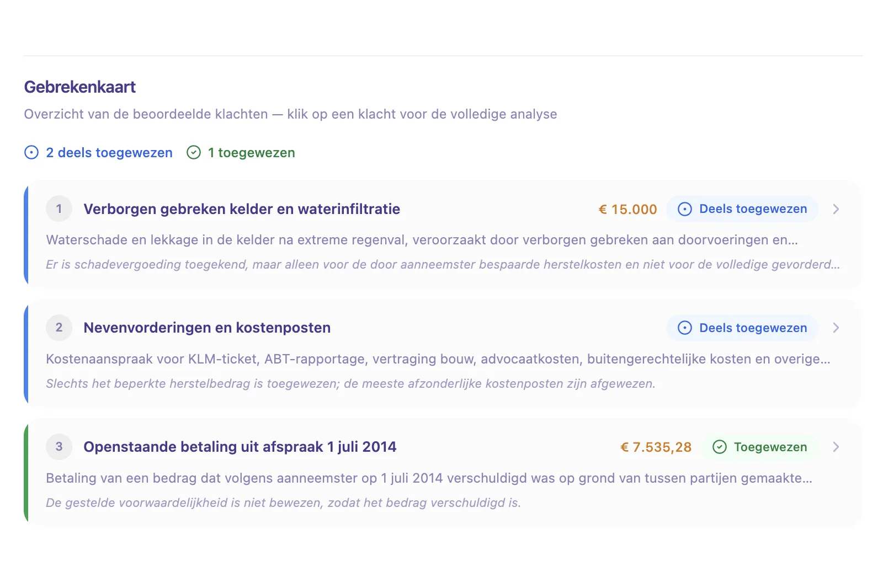
Task: Click the note "Slechts het beperkte herstelbedrag is toegewezen"
Action: (x=350, y=384)
